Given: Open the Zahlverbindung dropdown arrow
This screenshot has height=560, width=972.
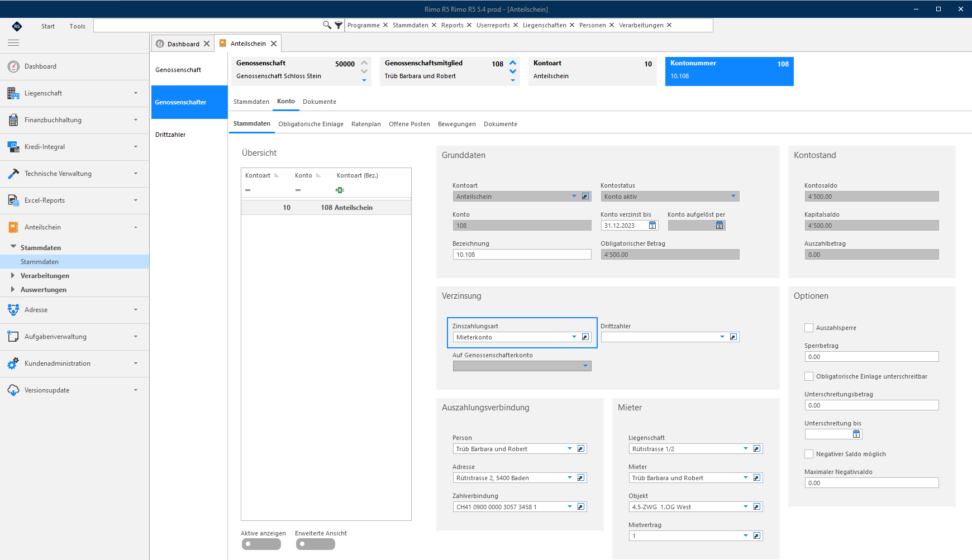Looking at the screenshot, I should pyautogui.click(x=570, y=507).
